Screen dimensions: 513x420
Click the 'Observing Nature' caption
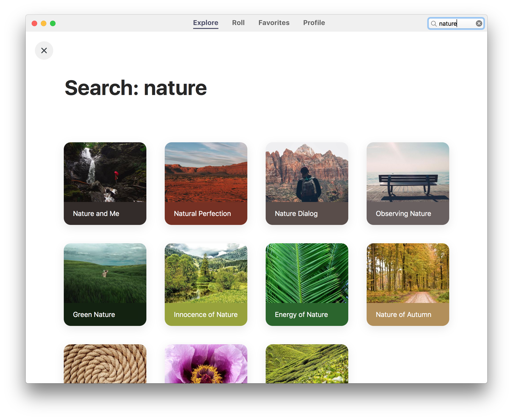403,213
